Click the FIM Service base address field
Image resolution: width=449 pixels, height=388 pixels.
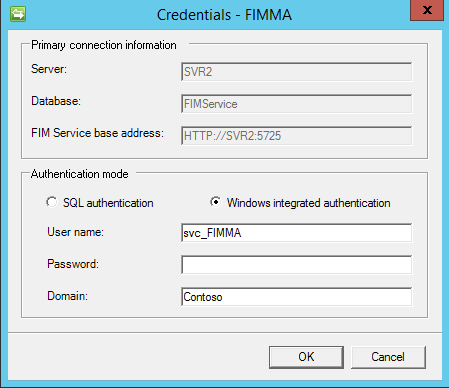(296, 136)
